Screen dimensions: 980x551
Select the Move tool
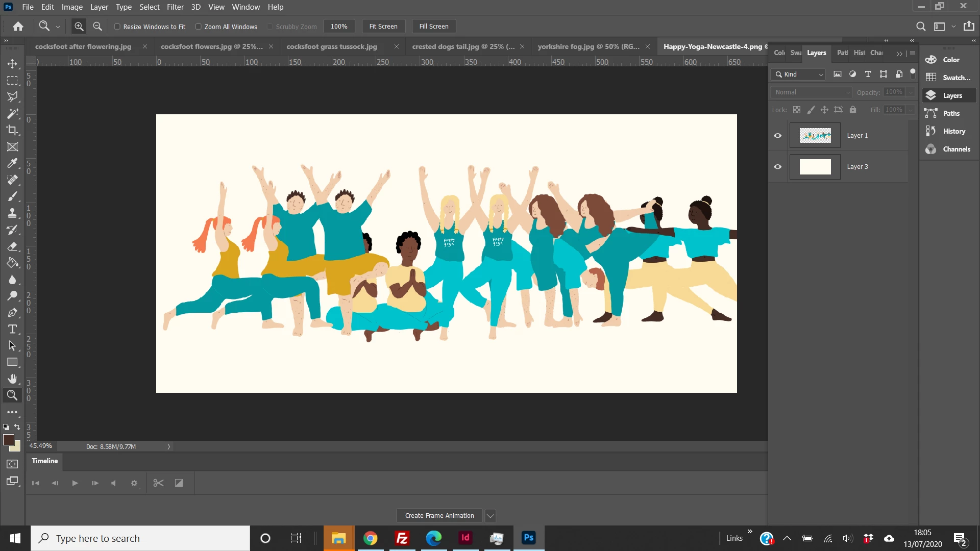click(x=12, y=64)
